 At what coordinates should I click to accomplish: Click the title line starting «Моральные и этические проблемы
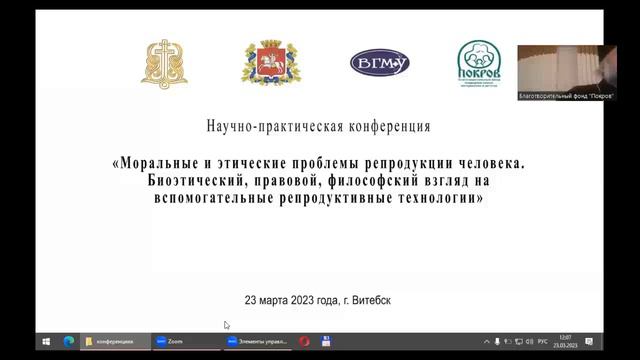point(318,163)
